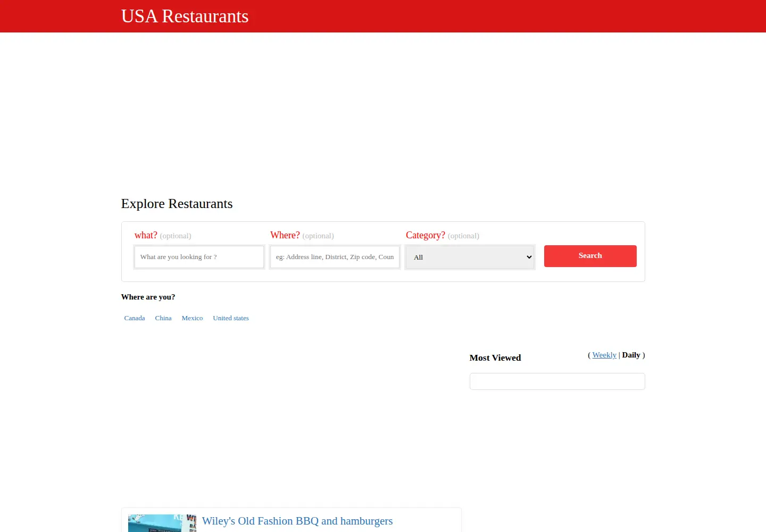Click the 'Explore Restaurants' heading
This screenshot has width=766, height=532.
coord(177,204)
